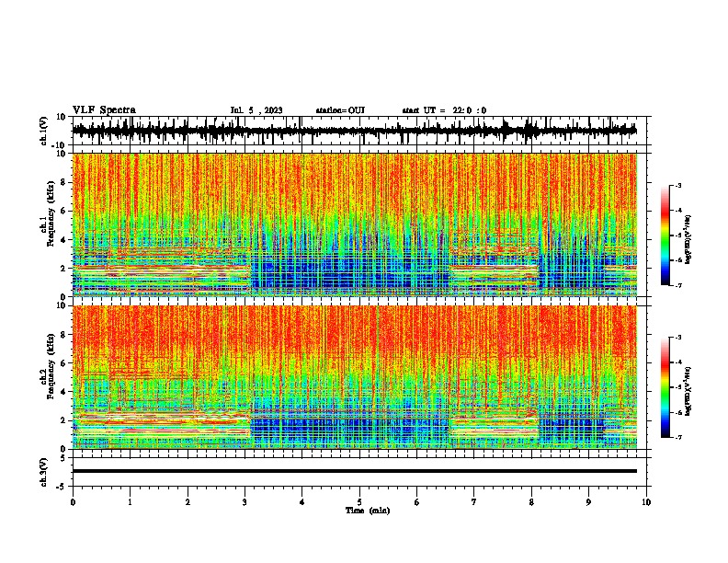Click the 'ch.1(V)' waveform axis label
Viewport: 728px width, 563px height.
click(x=44, y=131)
